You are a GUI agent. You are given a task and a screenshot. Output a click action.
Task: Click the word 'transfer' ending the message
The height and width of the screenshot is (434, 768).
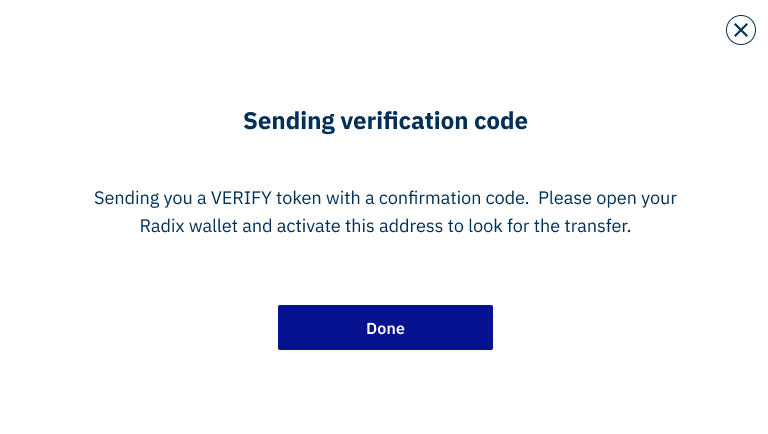point(598,226)
